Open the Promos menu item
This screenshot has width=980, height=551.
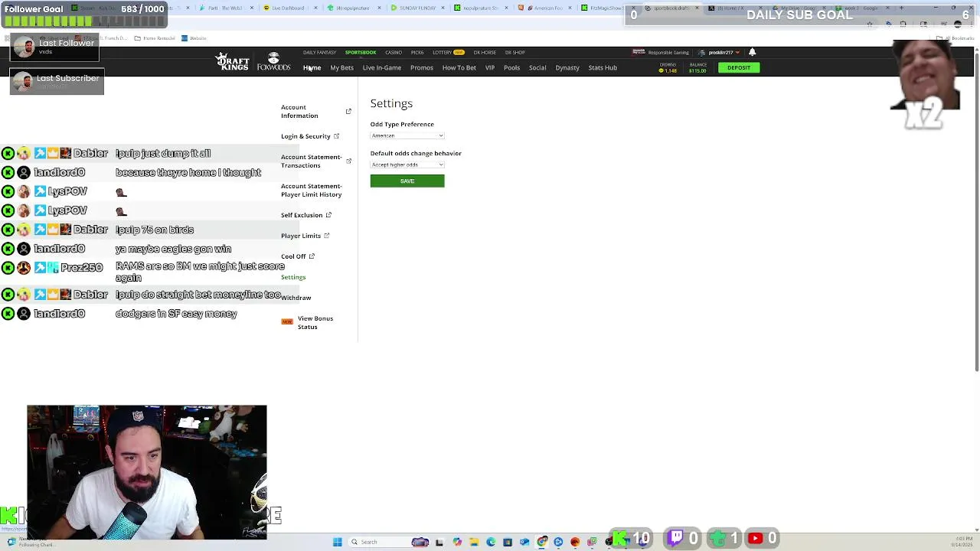click(x=421, y=67)
